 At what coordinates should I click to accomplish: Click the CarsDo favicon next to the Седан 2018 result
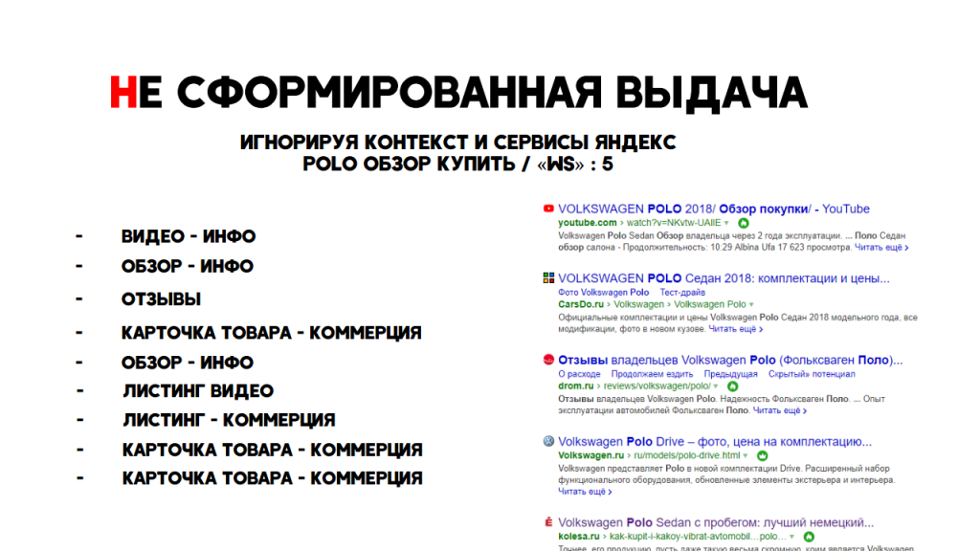pyautogui.click(x=548, y=278)
